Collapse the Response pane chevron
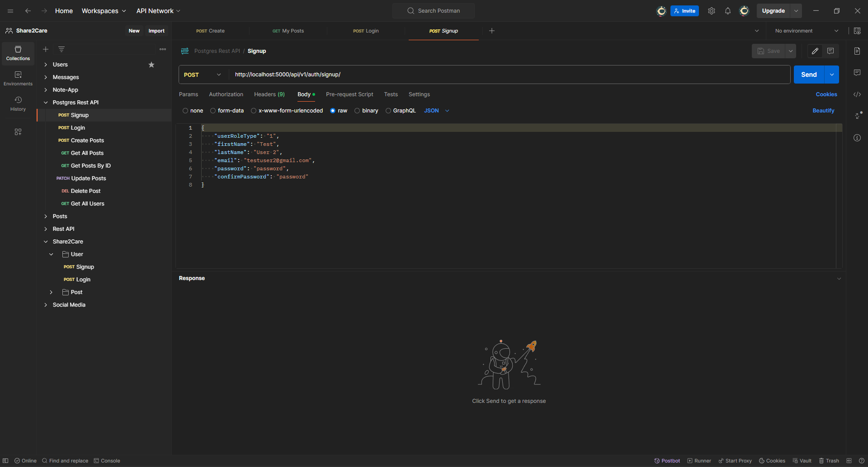Image resolution: width=868 pixels, height=467 pixels. tap(839, 279)
